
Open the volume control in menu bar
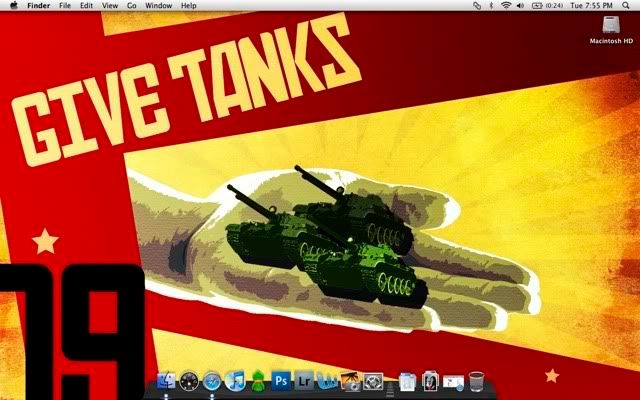click(520, 6)
